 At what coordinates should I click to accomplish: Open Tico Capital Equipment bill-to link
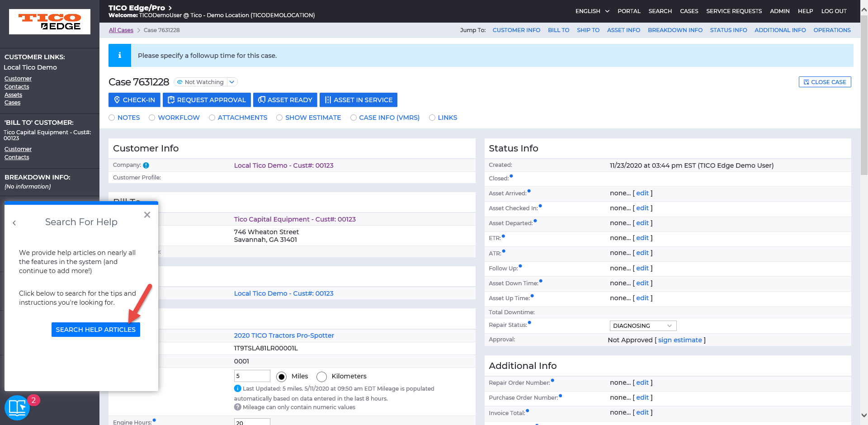(295, 219)
